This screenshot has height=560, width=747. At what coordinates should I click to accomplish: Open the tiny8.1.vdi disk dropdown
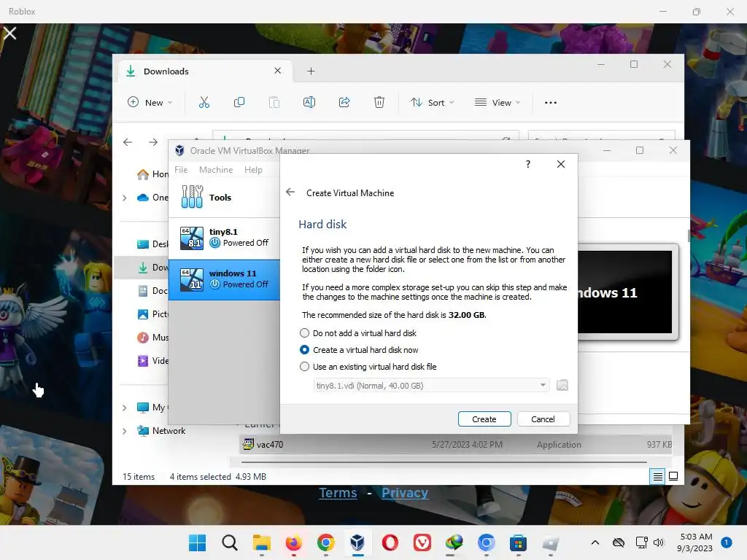(432, 385)
